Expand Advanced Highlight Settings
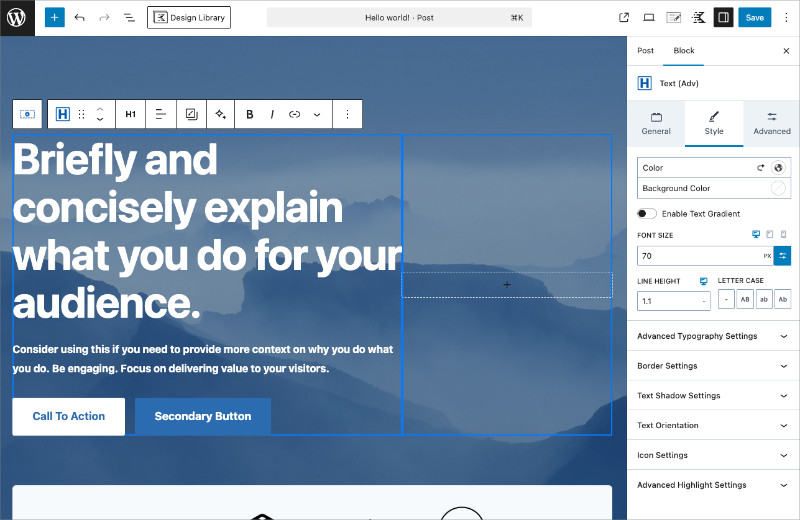Viewport: 800px width, 520px height. 713,485
